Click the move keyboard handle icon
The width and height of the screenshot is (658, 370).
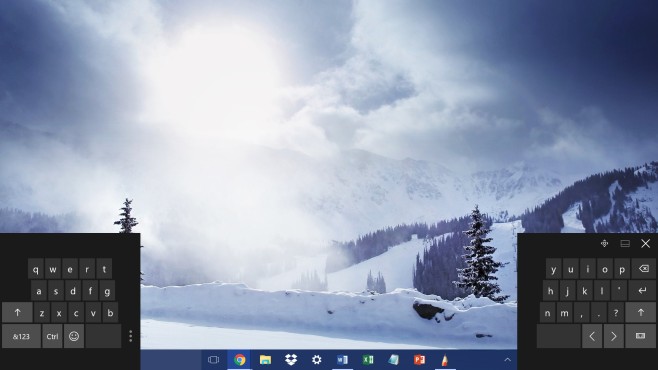604,243
